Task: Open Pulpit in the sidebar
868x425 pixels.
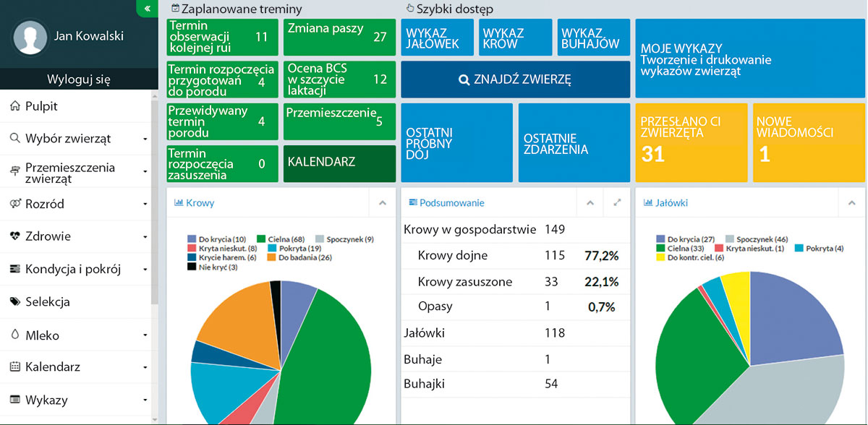Action: point(75,106)
